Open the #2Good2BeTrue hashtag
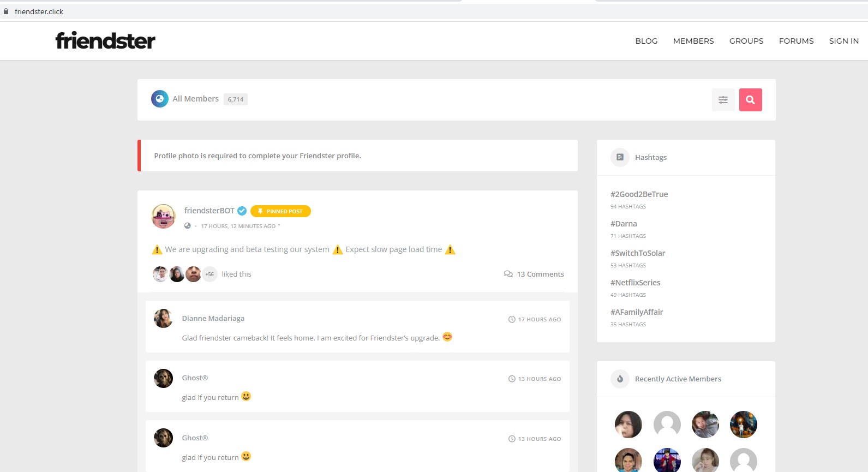 tap(639, 194)
